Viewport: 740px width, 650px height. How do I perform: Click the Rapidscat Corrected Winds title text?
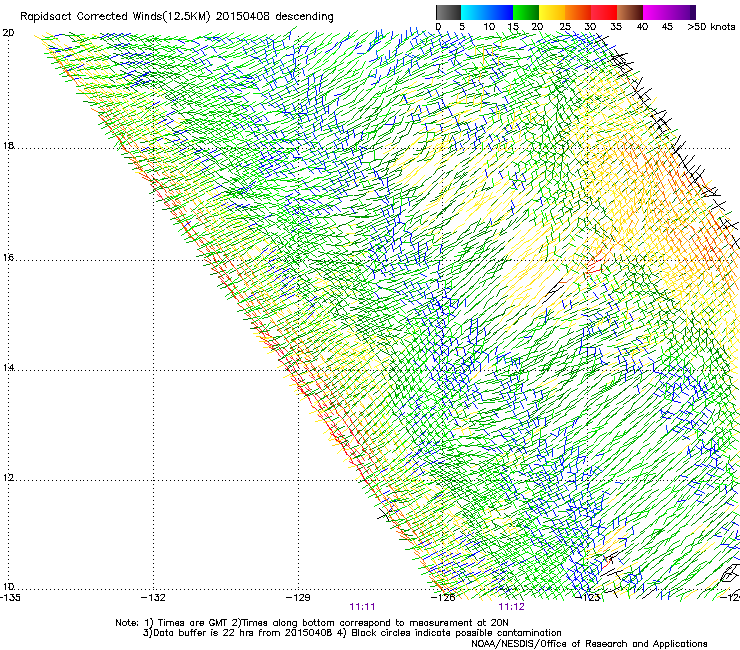(x=177, y=16)
